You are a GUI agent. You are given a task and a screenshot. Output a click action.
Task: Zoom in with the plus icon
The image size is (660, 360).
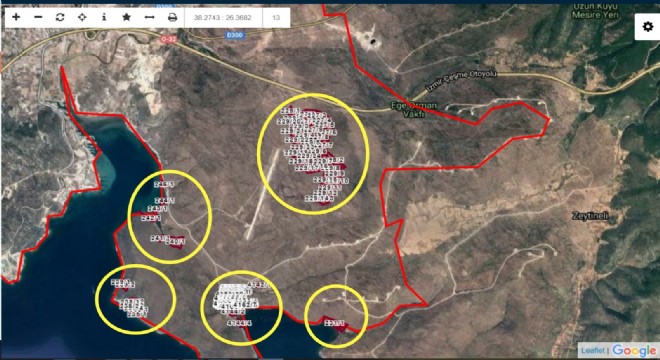coord(16,17)
